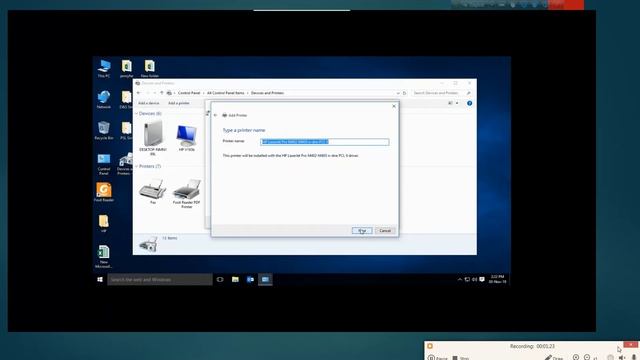The image size is (640, 360).
Task: Open This PC desktop icon
Action: point(104,68)
